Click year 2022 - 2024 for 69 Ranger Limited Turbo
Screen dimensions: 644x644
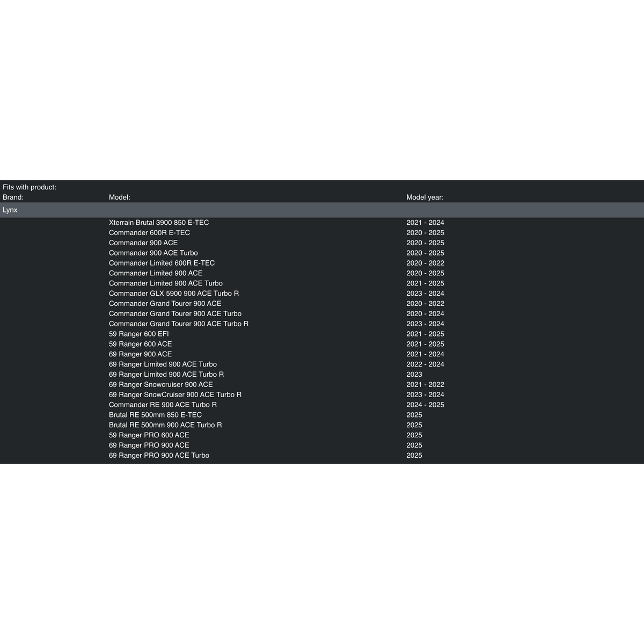pos(425,364)
